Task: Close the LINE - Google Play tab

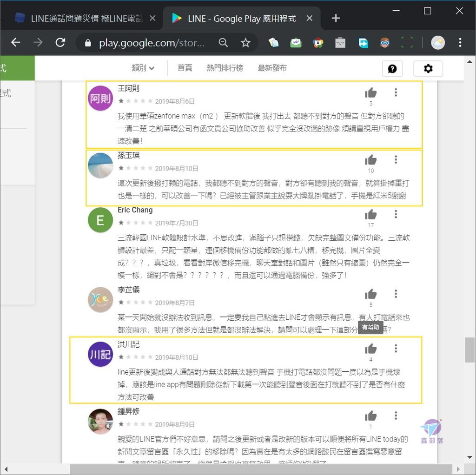Action: (309, 18)
